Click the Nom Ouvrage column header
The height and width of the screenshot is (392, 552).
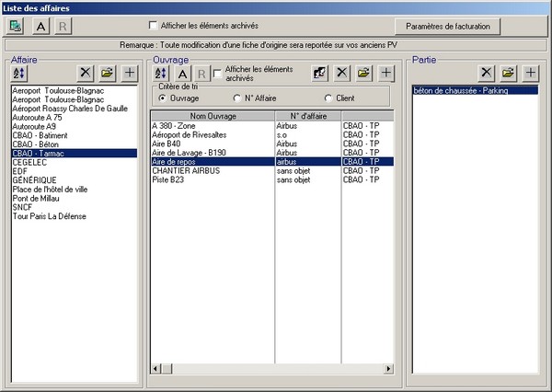213,116
